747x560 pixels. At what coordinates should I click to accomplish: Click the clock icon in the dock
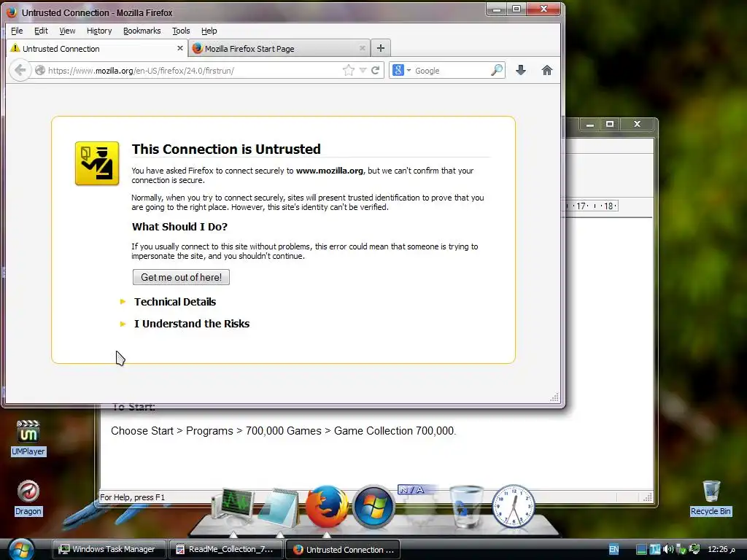click(513, 507)
